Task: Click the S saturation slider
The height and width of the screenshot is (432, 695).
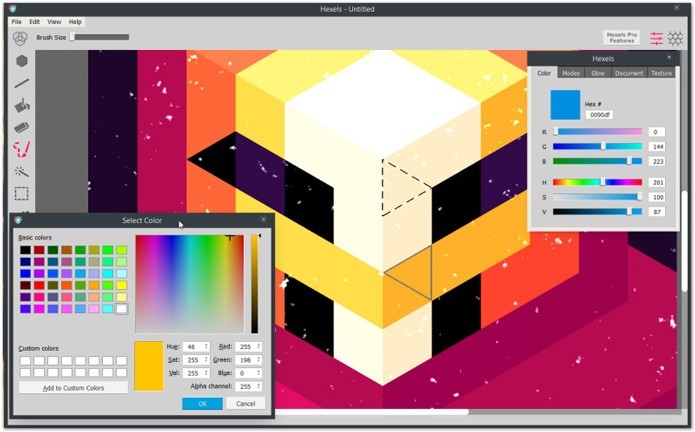Action: [597, 197]
